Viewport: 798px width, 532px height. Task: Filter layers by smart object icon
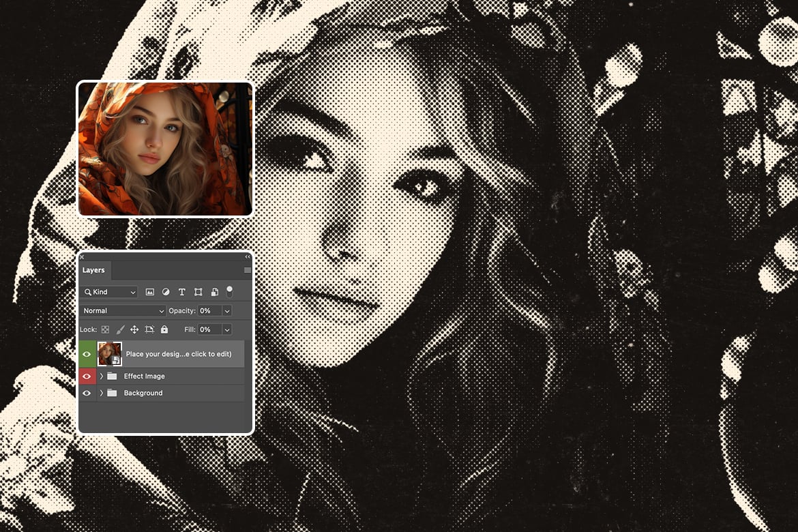(215, 292)
